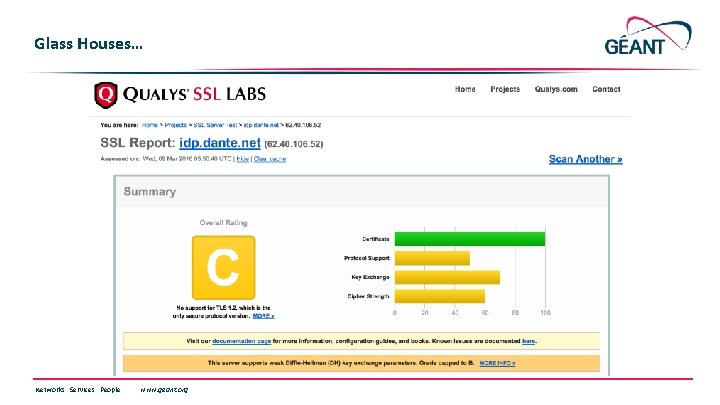Click the idp.dante.net report title link
The width and height of the screenshot is (720, 405).
[219, 143]
